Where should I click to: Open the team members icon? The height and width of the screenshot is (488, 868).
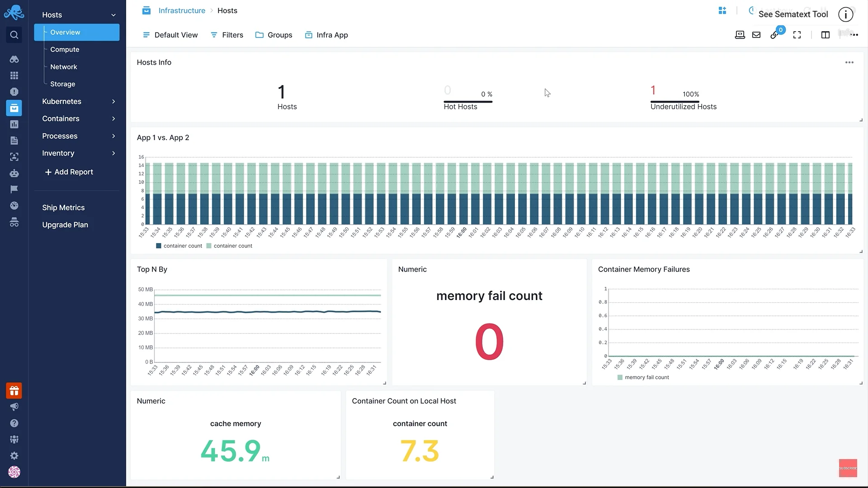pos(14,440)
